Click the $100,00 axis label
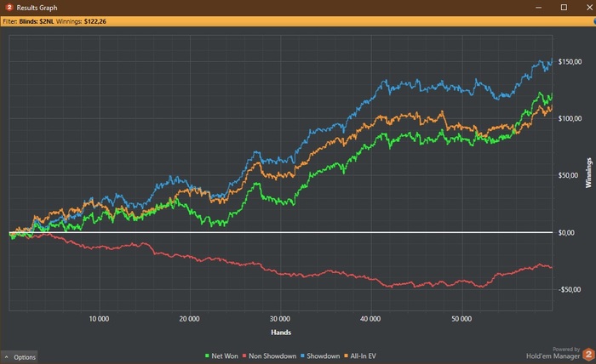The width and height of the screenshot is (596, 364). point(570,118)
